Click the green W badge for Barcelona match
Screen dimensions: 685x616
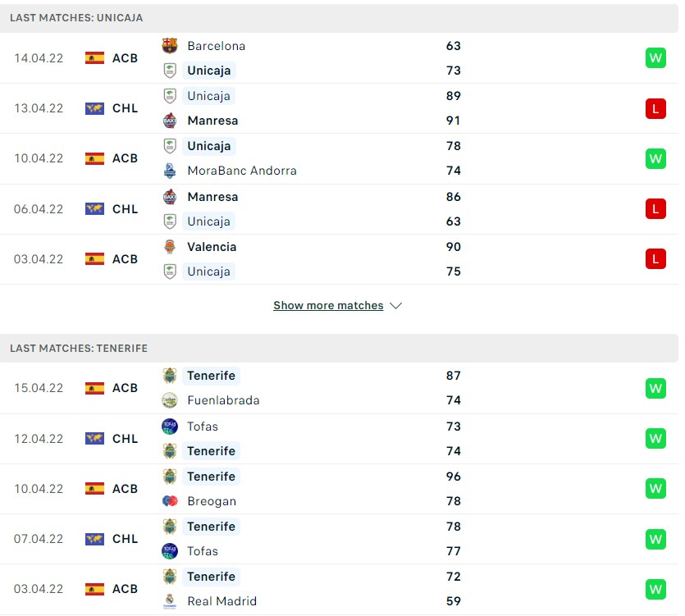pyautogui.click(x=655, y=58)
